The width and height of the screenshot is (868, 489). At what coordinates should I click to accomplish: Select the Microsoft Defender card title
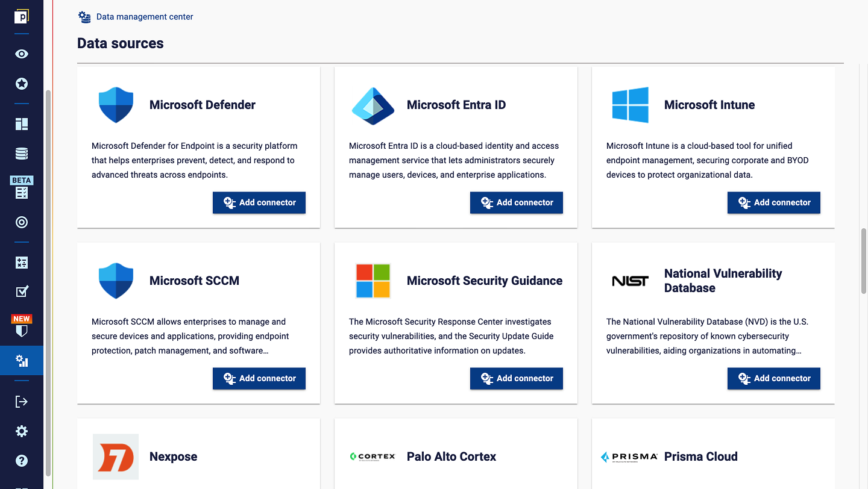203,105
